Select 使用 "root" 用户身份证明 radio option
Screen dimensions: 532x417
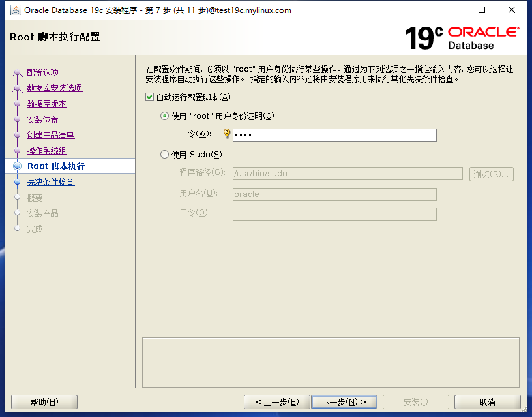pyautogui.click(x=164, y=116)
